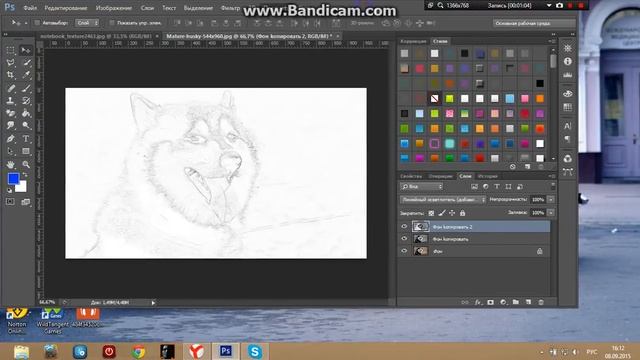
Task: Open the Слои menu
Action: [x=147, y=8]
